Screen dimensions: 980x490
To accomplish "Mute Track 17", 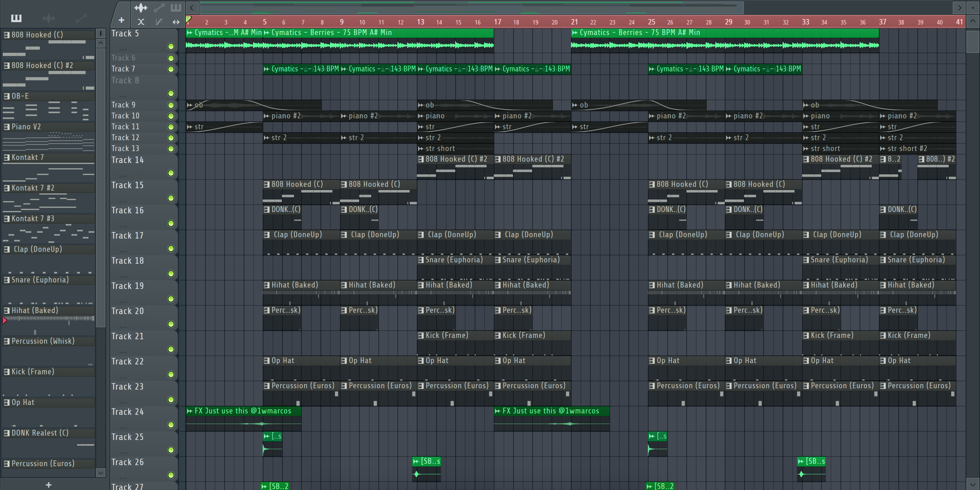I will (x=171, y=248).
